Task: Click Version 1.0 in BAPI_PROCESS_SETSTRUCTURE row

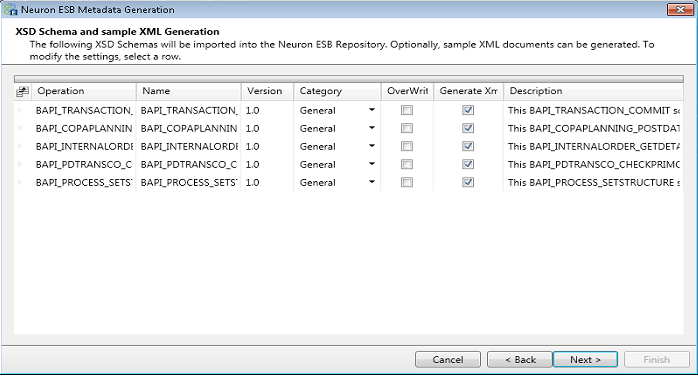Action: (x=252, y=182)
